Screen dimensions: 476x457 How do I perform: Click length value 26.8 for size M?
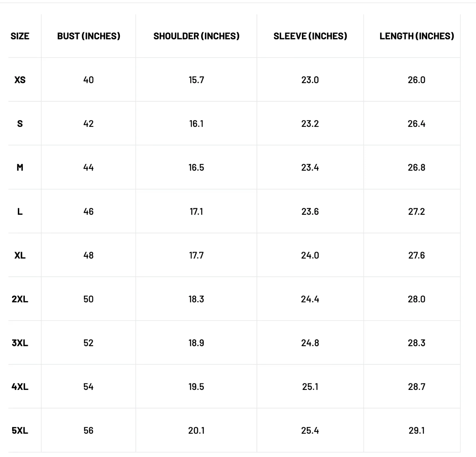417,168
